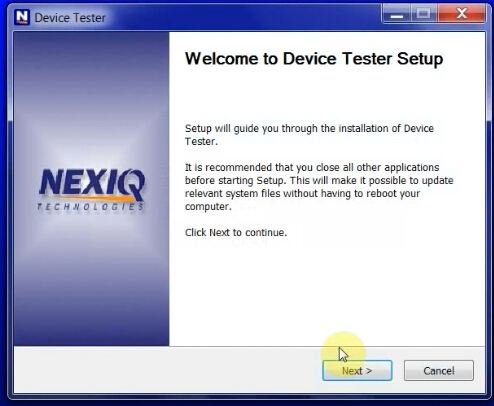This screenshot has height=406, width=494.
Task: Cancel the Device Tester setup
Action: click(x=439, y=370)
